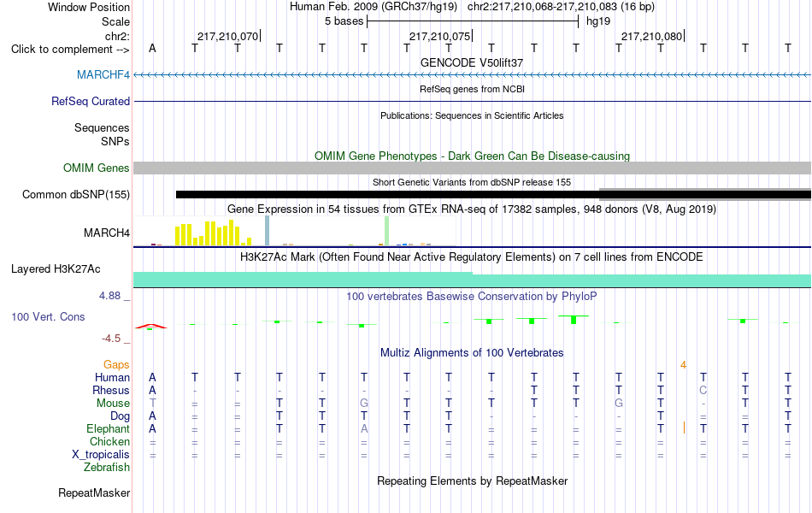Screen dimensions: 812x513
Task: Click the RepeatMasker track label
Action: (x=94, y=492)
